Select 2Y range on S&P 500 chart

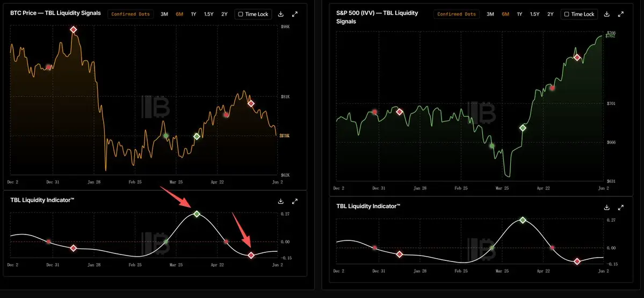[x=551, y=14]
